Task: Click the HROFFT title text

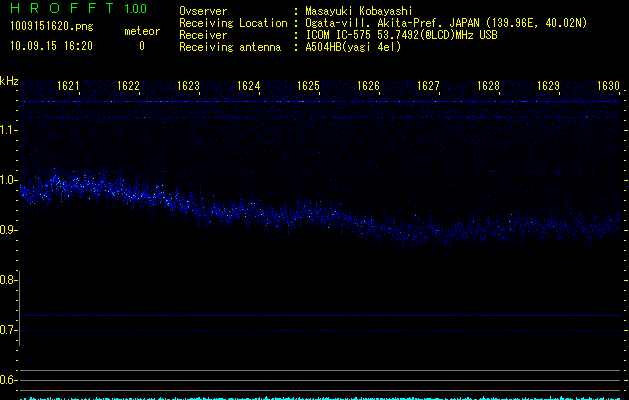Action: click(x=61, y=9)
